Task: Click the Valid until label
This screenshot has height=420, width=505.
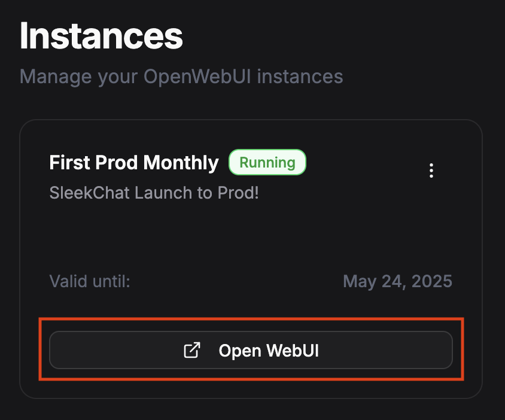Action: click(90, 281)
